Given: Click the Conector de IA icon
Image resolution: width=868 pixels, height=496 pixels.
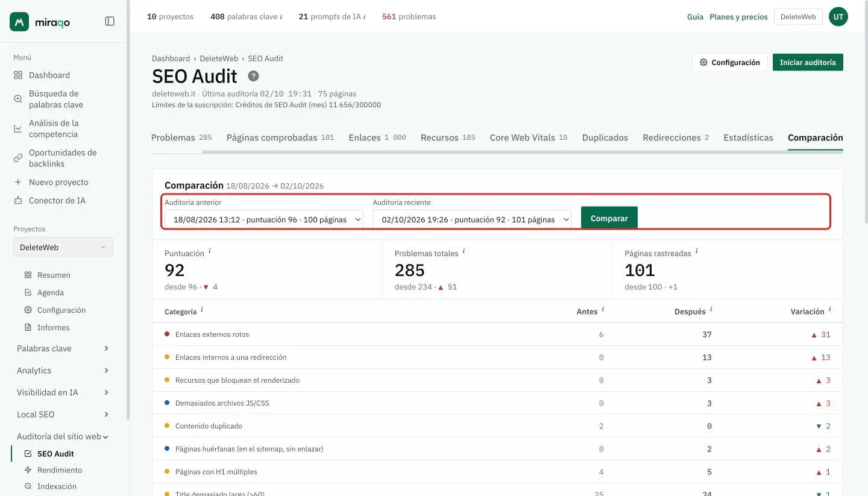Looking at the screenshot, I should (18, 201).
